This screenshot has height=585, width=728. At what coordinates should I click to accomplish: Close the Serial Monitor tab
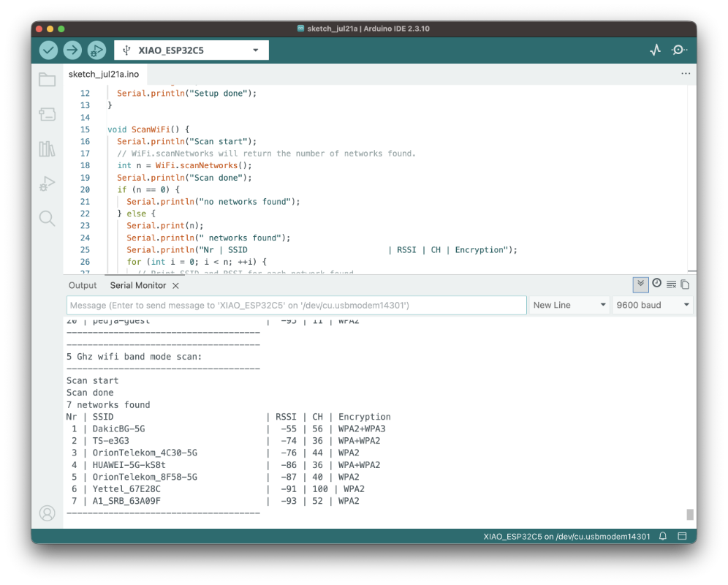click(x=175, y=286)
